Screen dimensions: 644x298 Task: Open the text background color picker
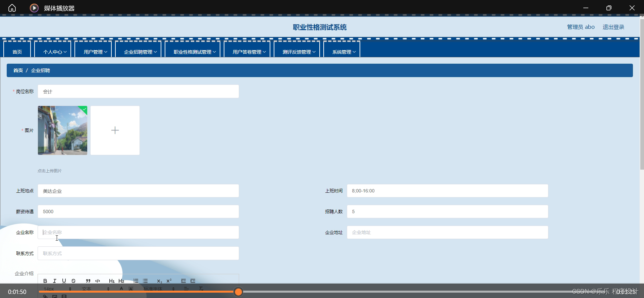point(131,289)
